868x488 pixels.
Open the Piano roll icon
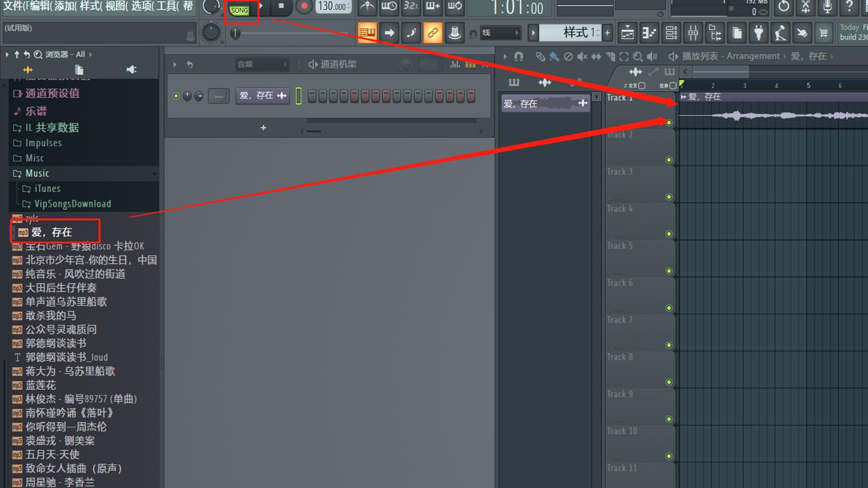tap(649, 33)
